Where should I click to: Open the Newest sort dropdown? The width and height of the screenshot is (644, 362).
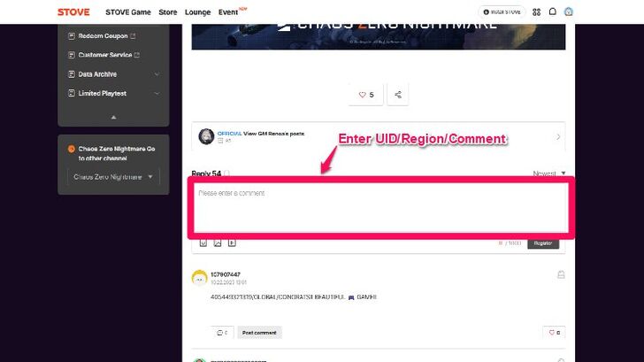click(549, 173)
